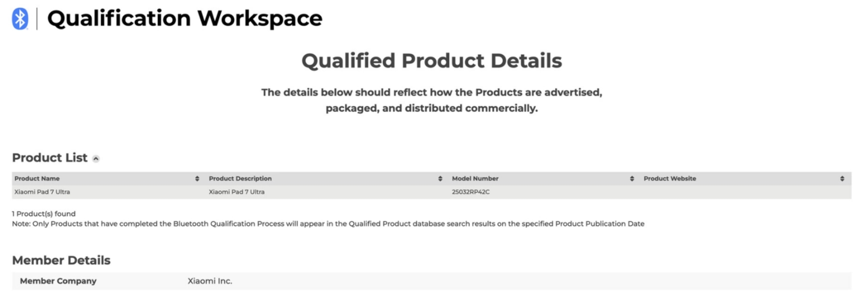Viewport: 868px width, 293px height.
Task: Click the Product List heading text
Action: [x=50, y=158]
